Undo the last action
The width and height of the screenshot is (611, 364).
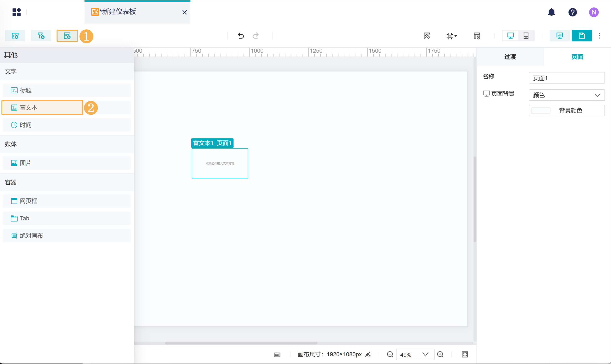coord(241,36)
